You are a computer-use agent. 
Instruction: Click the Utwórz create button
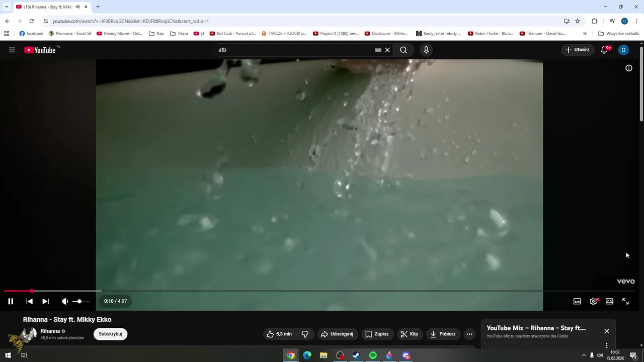point(577,50)
